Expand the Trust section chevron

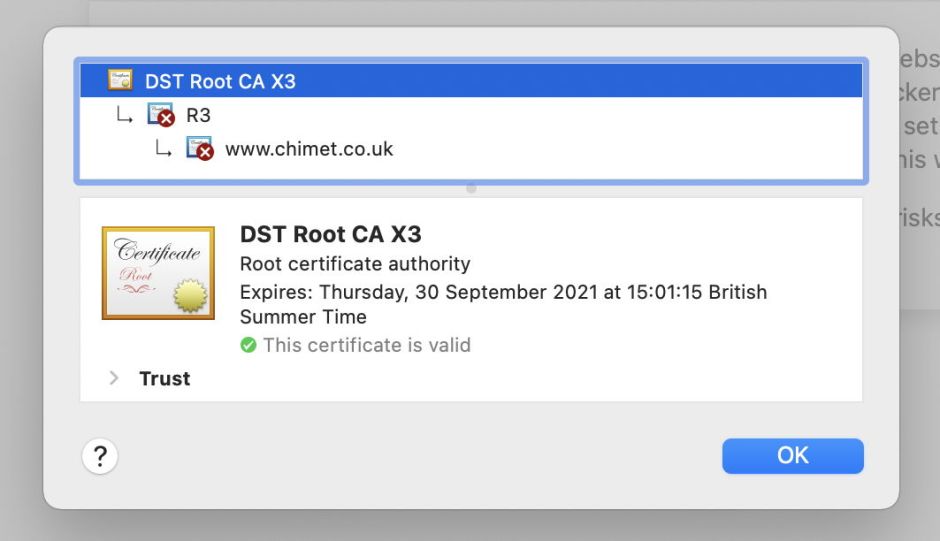click(x=114, y=378)
